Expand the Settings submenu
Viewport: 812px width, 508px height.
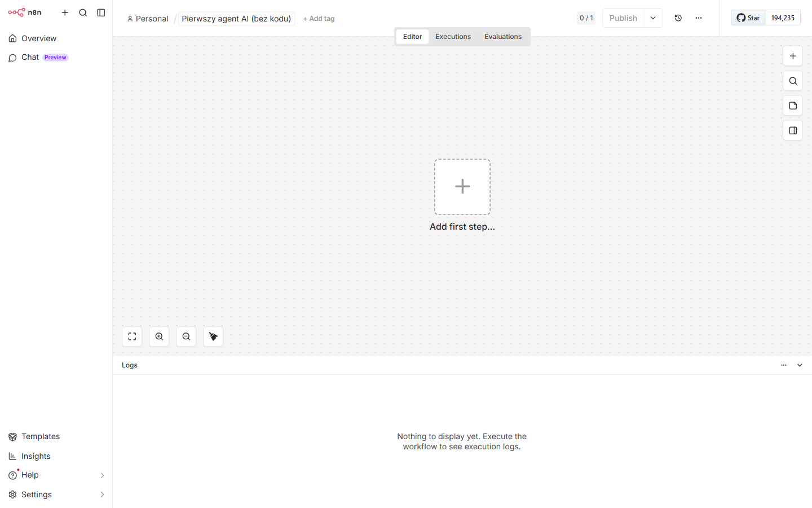(56, 494)
